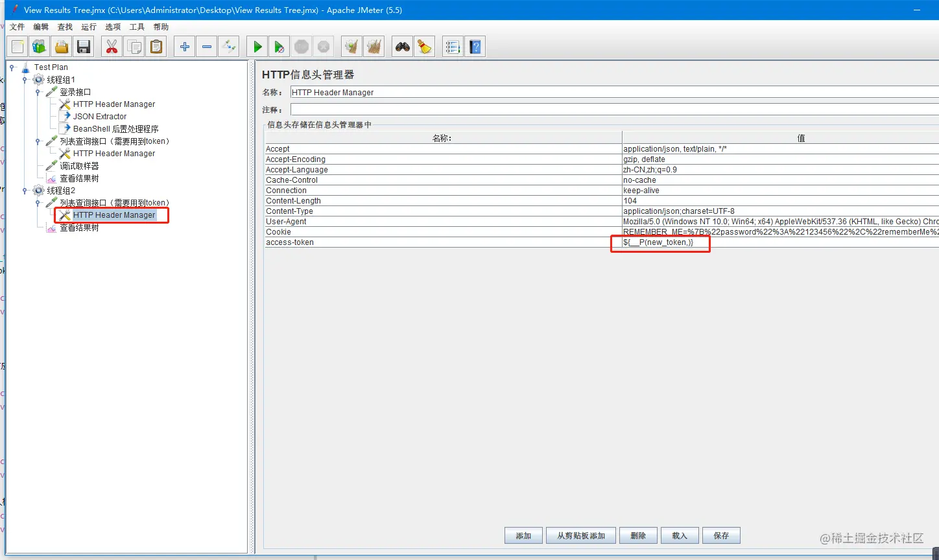Click the 删除 button
Screen dimensions: 939x560
[638, 536]
